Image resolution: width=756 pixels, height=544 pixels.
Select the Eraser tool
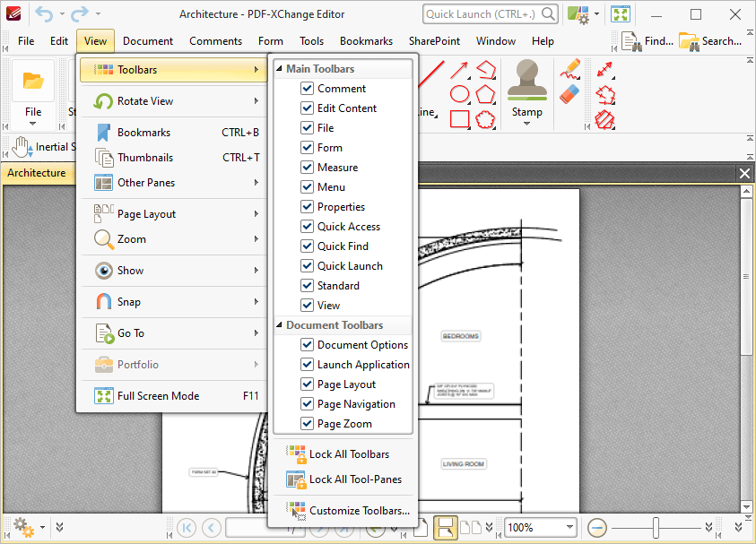point(568,95)
